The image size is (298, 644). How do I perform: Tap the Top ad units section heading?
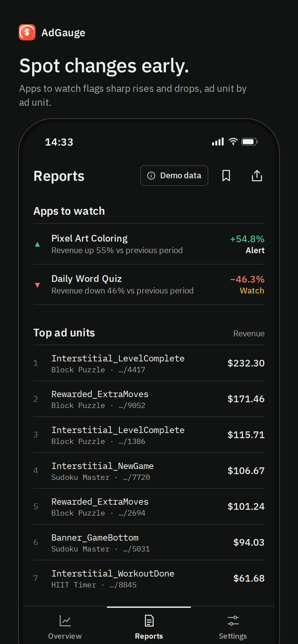click(64, 333)
